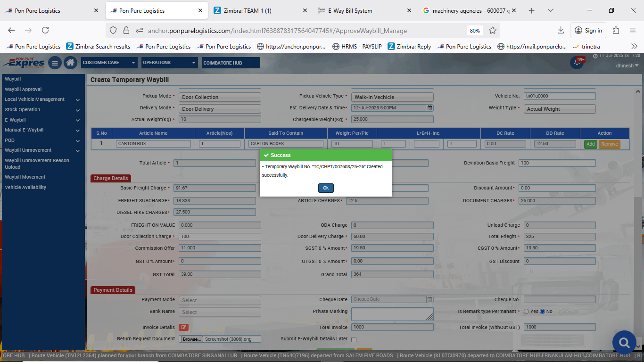Bookmark this page with the star icon
The image size is (644, 362).
click(x=493, y=31)
